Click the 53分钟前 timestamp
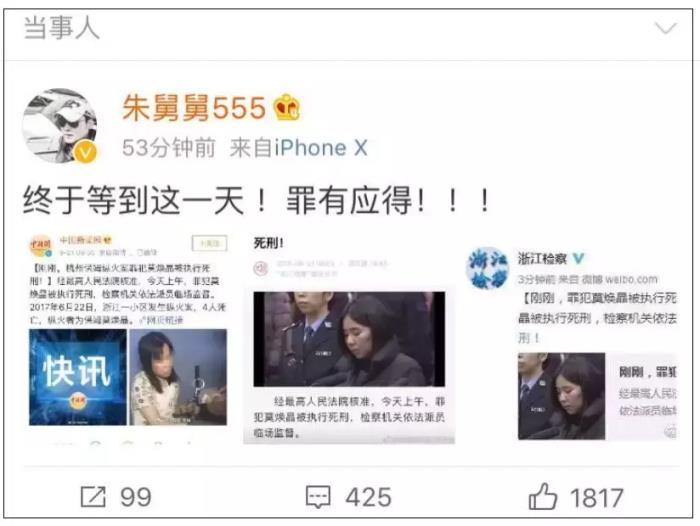The height and width of the screenshot is (526, 700). click(169, 148)
